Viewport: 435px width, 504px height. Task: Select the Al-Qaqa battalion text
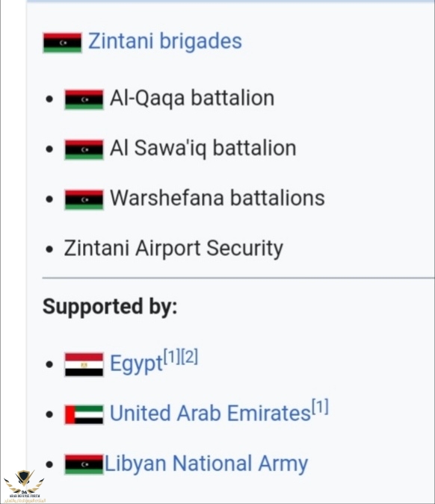pos(192,98)
